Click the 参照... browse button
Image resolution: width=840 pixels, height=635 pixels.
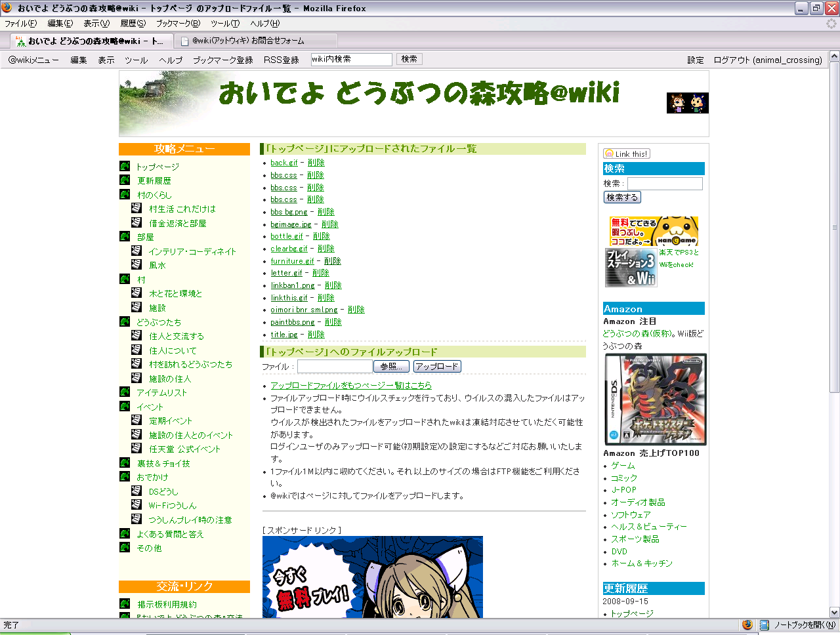click(x=391, y=367)
